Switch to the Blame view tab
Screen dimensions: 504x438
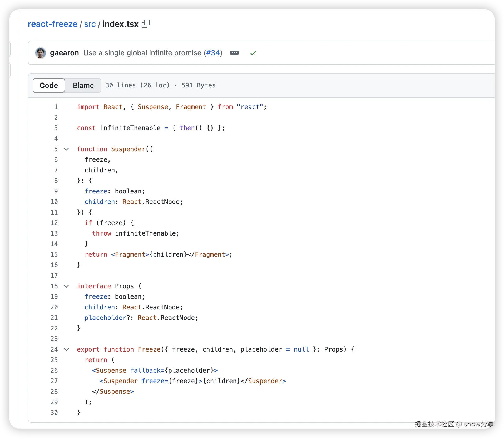coord(83,85)
